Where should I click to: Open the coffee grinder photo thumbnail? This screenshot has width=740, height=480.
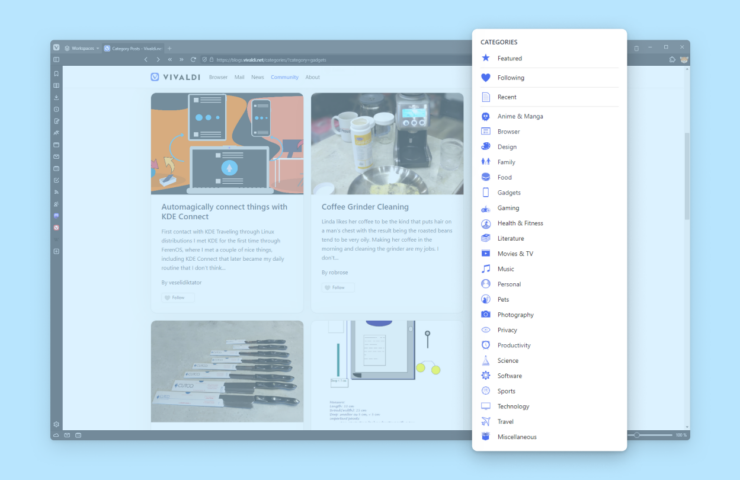click(387, 143)
